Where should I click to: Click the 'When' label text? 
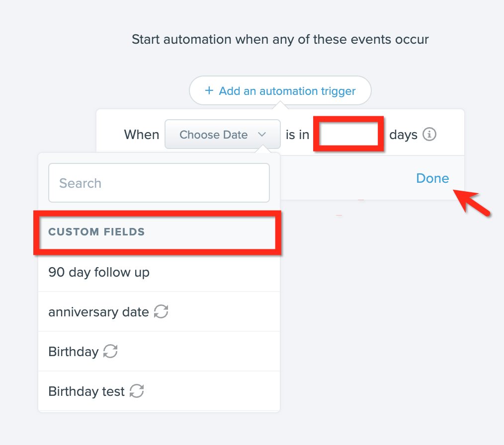142,135
